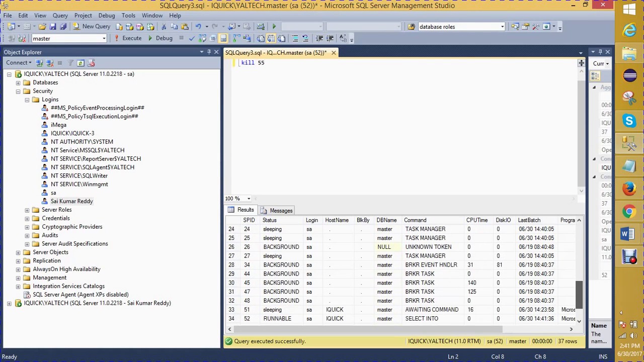Expand the Server Objects node
Image resolution: width=644 pixels, height=362 pixels.
18,252
